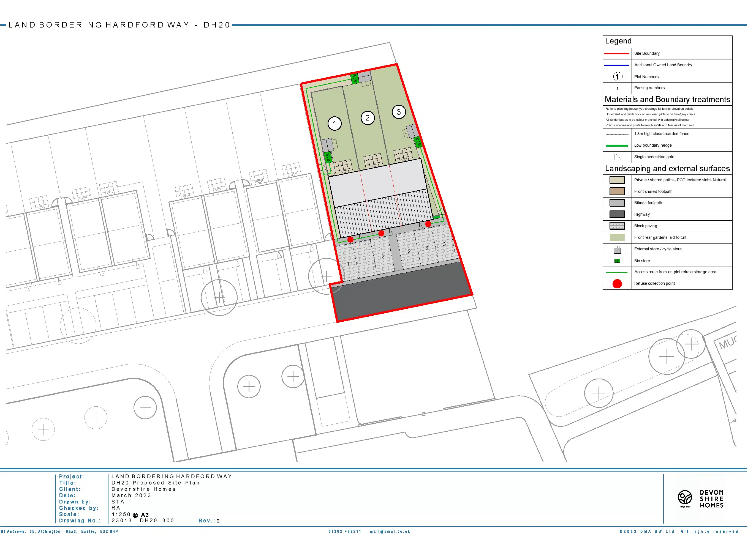Click the Front rear gardens turf green swatch
The image size is (756, 534).
click(617, 237)
